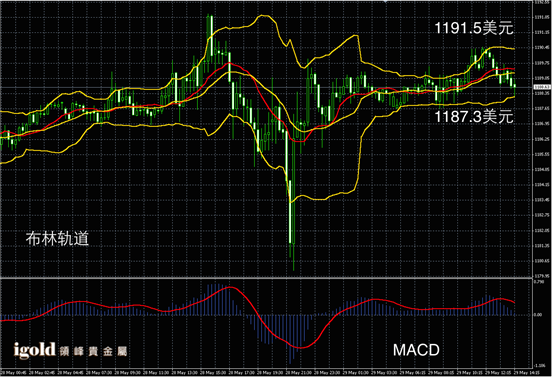
Task: Select the tall white candle at the lowest drop
Action: pyautogui.click(x=290, y=211)
